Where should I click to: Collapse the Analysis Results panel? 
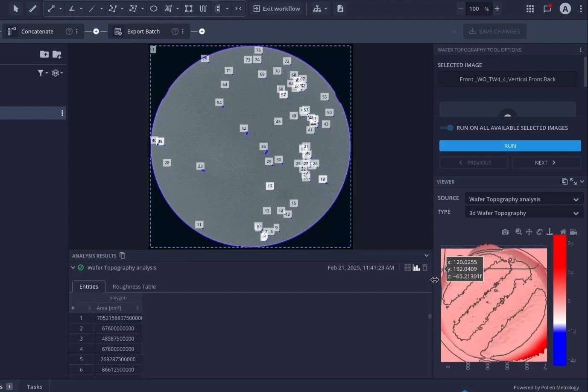pyautogui.click(x=426, y=255)
